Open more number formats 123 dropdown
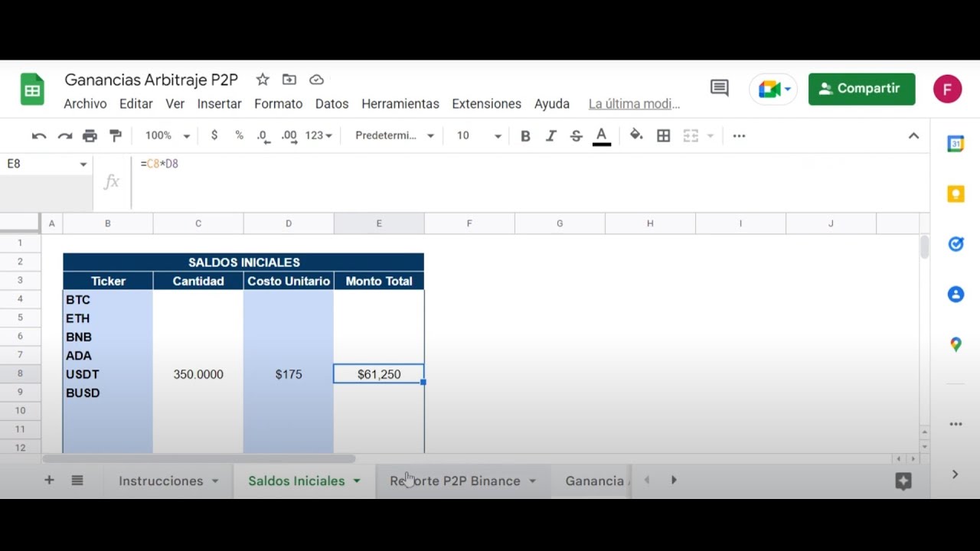 point(318,135)
